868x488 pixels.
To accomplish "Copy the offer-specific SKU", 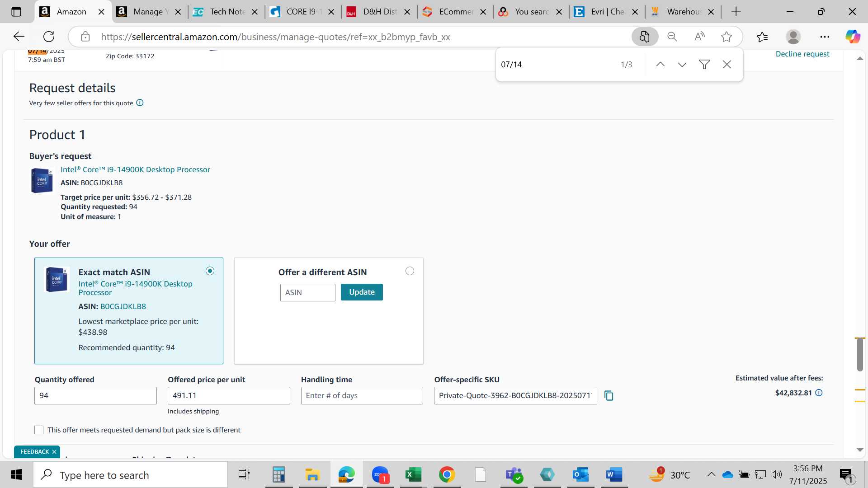I will [x=609, y=396].
